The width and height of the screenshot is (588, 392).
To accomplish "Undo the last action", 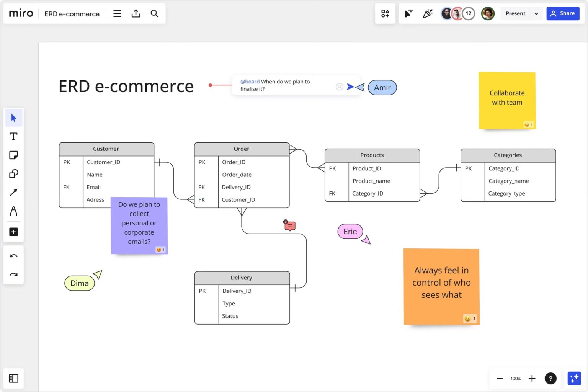I will pos(14,256).
